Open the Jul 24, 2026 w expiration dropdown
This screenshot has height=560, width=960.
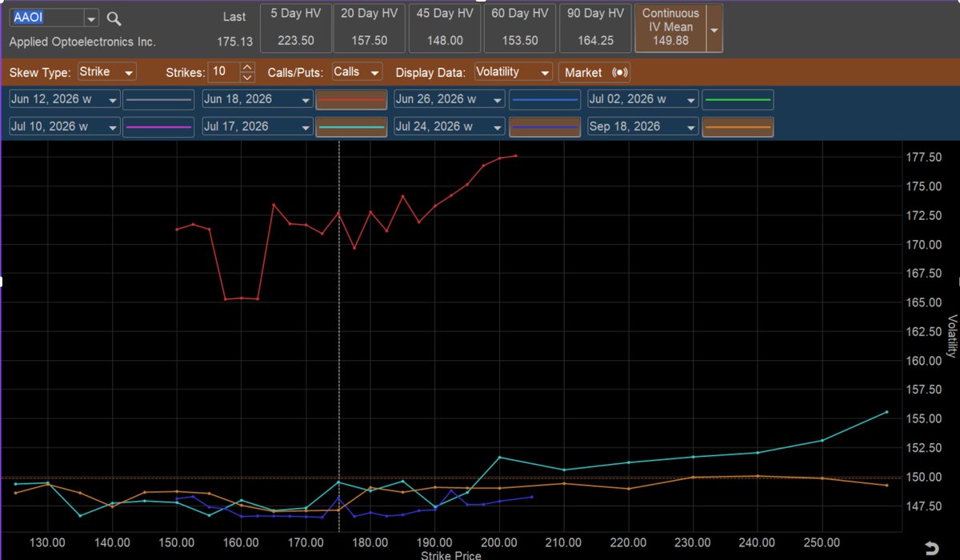tap(450, 126)
